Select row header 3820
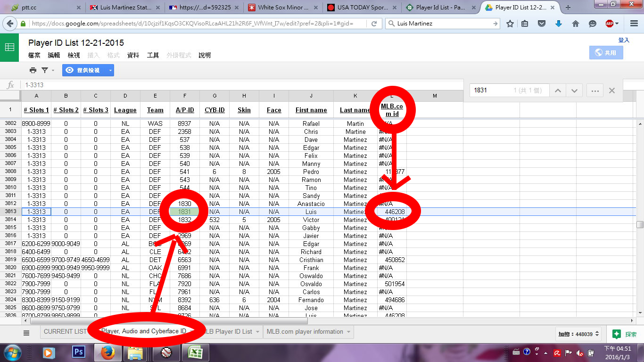 pos(10,268)
